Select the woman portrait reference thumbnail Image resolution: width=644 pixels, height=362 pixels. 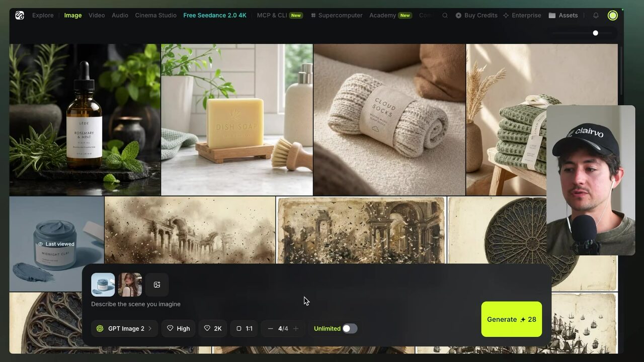(x=130, y=285)
